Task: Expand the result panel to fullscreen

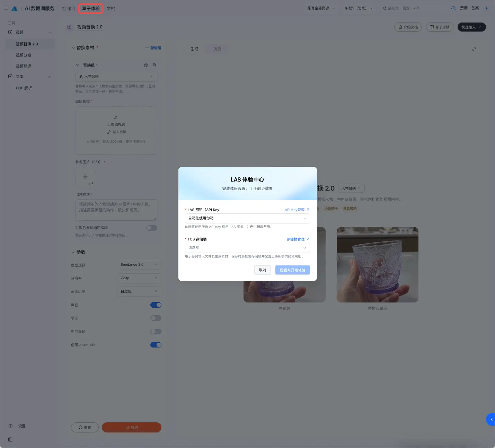Action: [474, 49]
